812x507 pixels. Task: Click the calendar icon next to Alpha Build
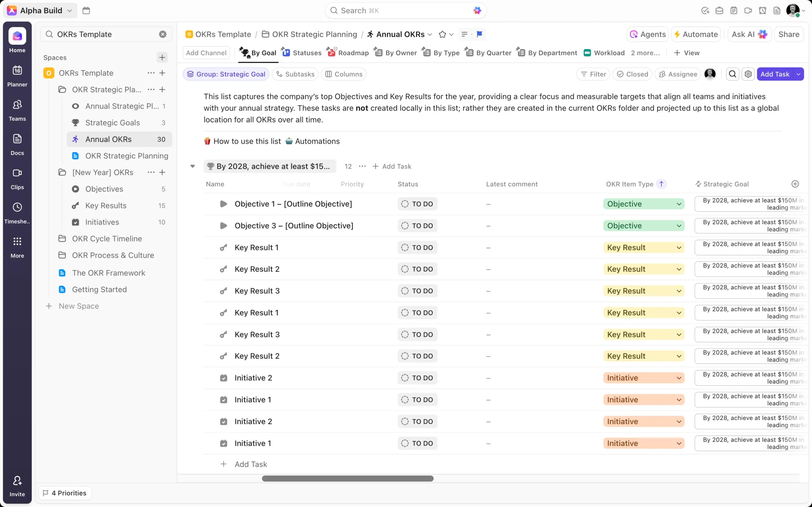point(86,10)
